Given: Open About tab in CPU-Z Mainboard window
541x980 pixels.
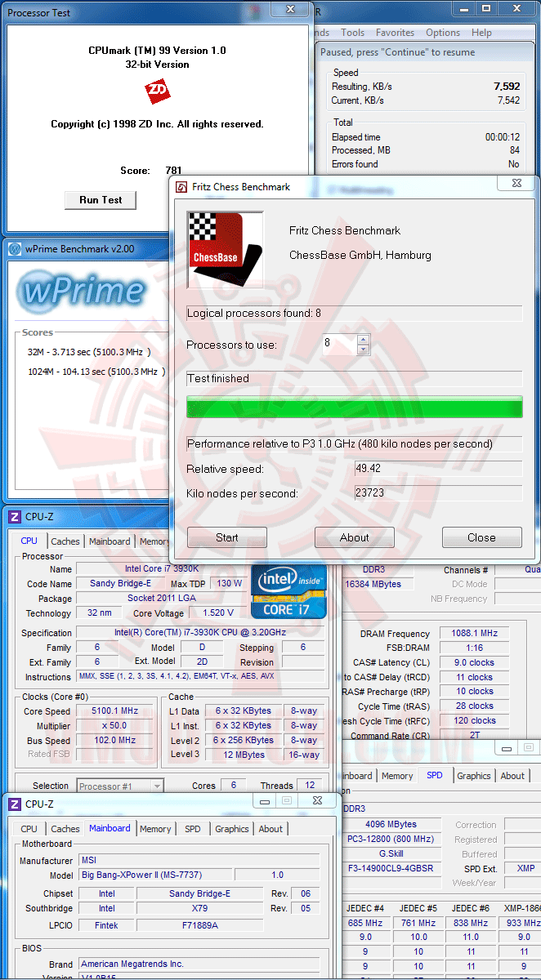Looking at the screenshot, I should (x=270, y=829).
